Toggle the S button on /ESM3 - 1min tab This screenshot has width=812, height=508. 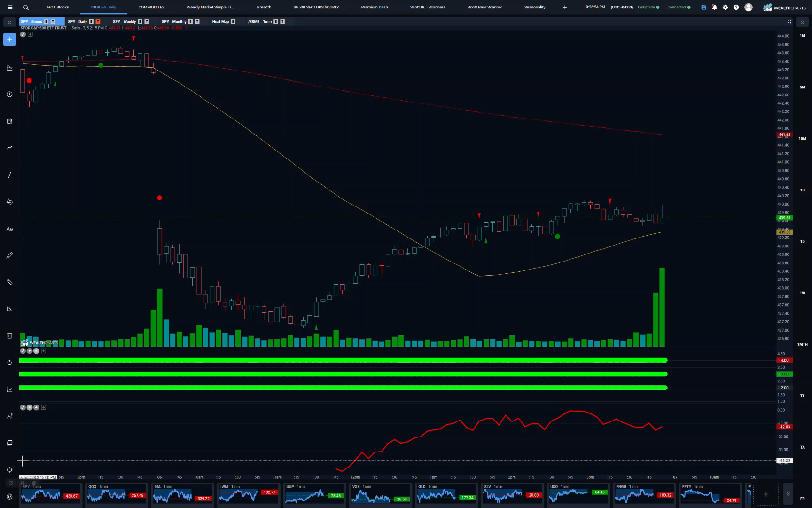pos(276,22)
